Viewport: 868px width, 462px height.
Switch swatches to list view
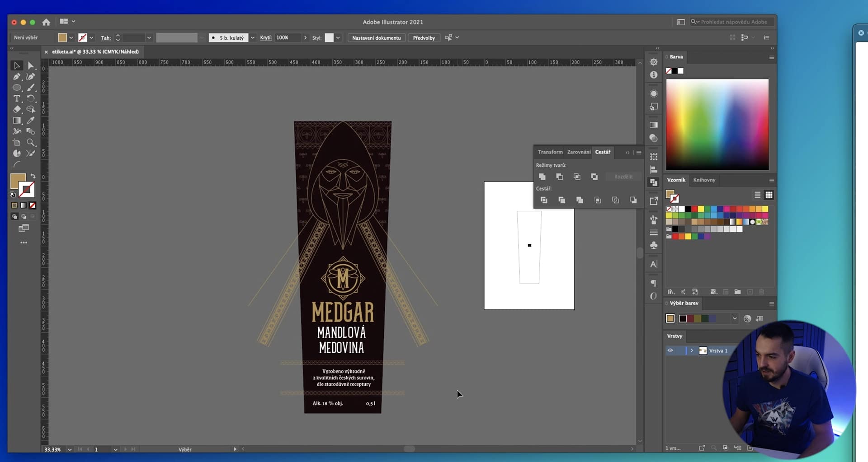pyautogui.click(x=757, y=195)
